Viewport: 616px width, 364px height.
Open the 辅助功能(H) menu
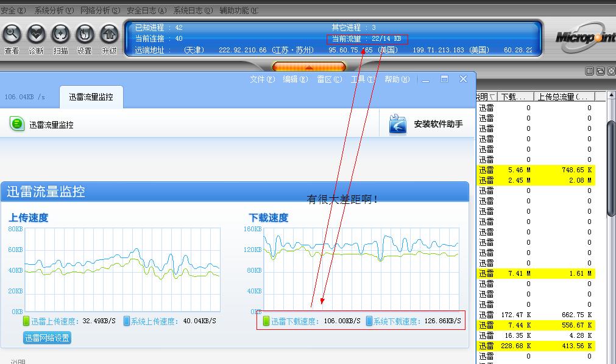[239, 10]
